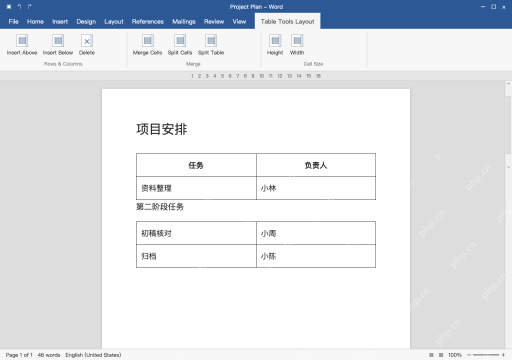The height and width of the screenshot is (360, 512).
Task: Click the Project Plan - Word window title
Action: pos(256,7)
